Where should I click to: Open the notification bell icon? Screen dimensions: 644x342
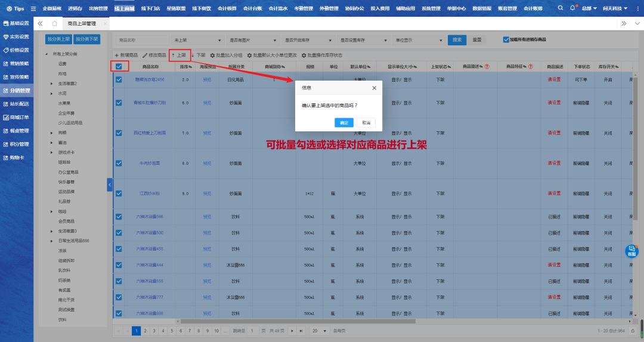click(573, 8)
